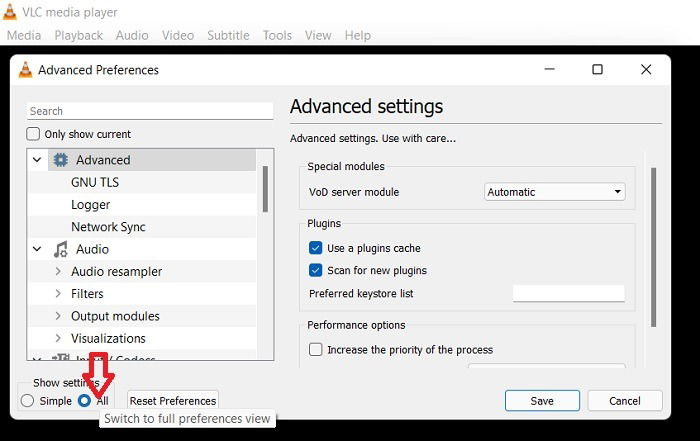Click the preferences tree vertical scrollbar

[265, 189]
